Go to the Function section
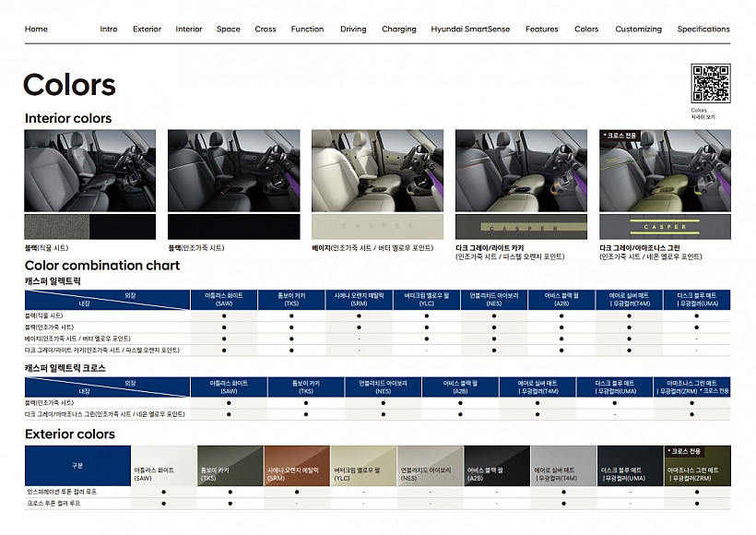The height and width of the screenshot is (535, 756). pyautogui.click(x=307, y=29)
